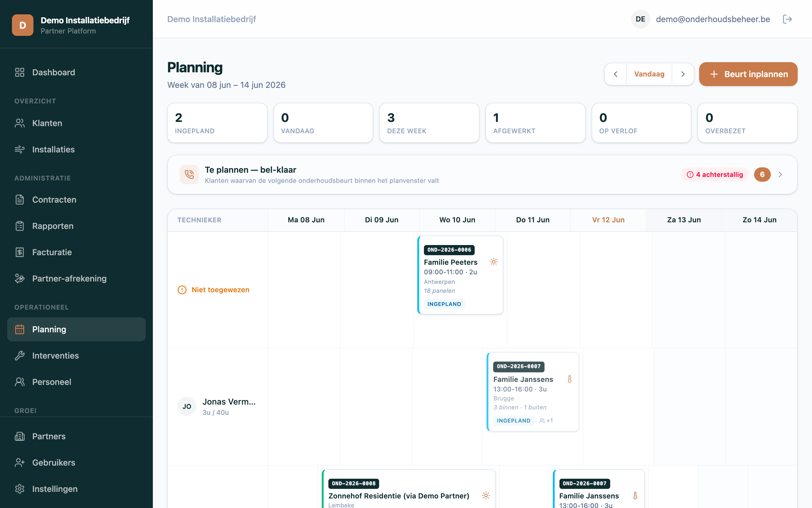Click the Klanten people icon
Viewport: 812px width, 508px height.
(x=20, y=123)
